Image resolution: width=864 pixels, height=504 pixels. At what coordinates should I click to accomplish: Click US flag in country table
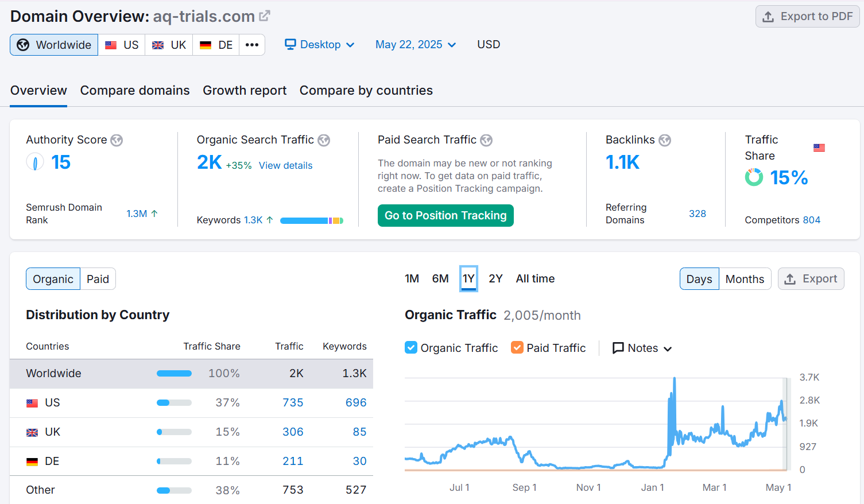click(32, 403)
